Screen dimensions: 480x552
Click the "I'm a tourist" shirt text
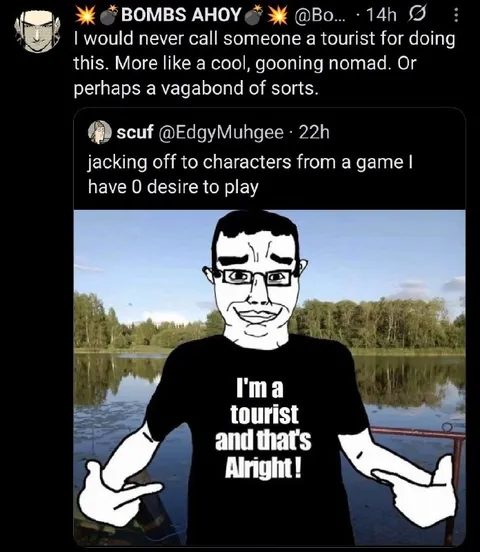(x=263, y=428)
